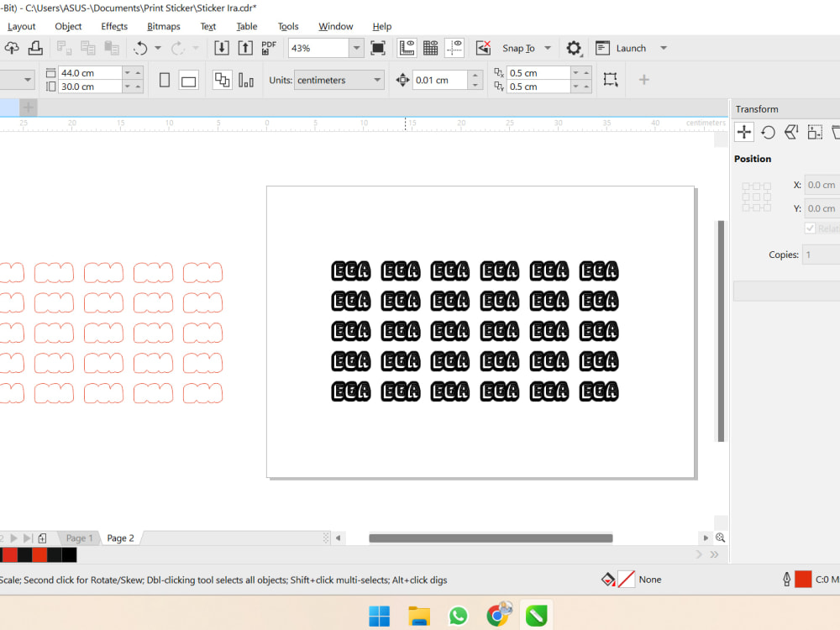Click the Publish to PDF icon
The image size is (840, 630).
[269, 48]
